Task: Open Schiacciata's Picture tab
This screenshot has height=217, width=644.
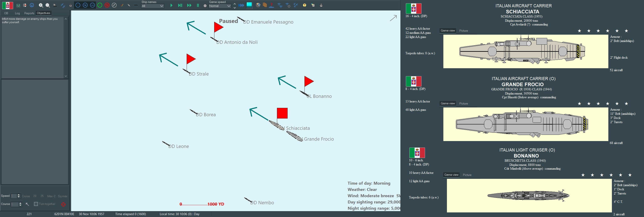Action: [x=463, y=31]
